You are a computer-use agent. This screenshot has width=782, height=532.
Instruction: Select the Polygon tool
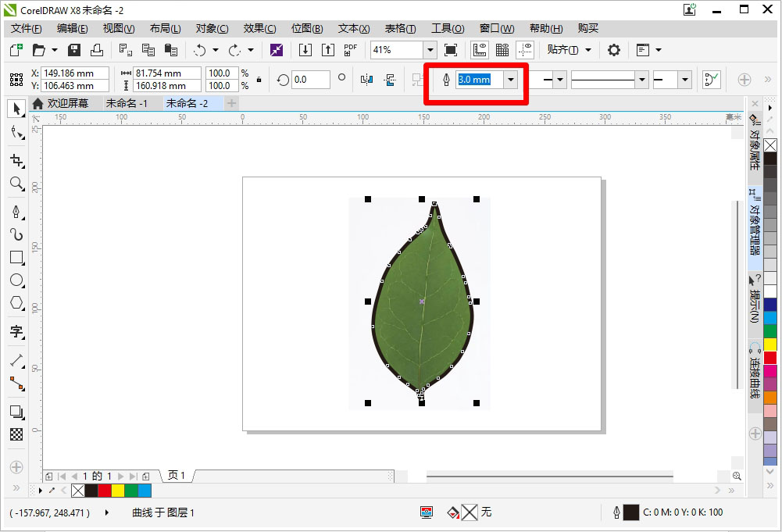pos(17,302)
